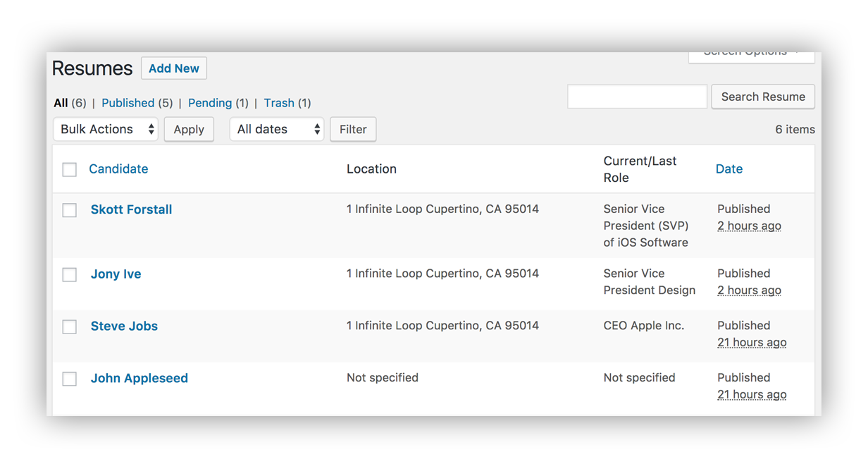Open the All dates dropdown
This screenshot has width=868, height=464.
pos(276,129)
